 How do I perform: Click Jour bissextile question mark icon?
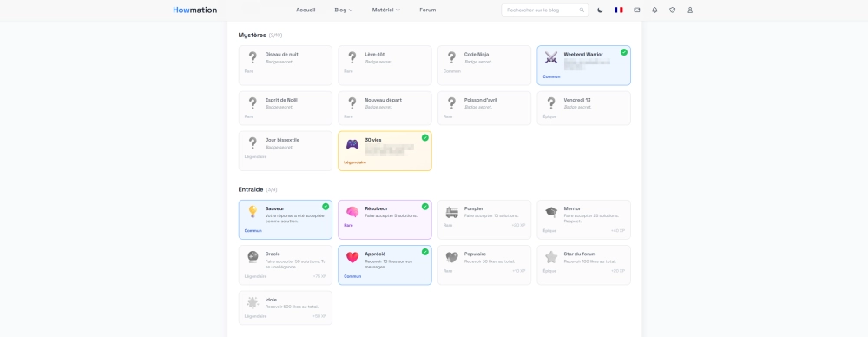click(x=253, y=143)
